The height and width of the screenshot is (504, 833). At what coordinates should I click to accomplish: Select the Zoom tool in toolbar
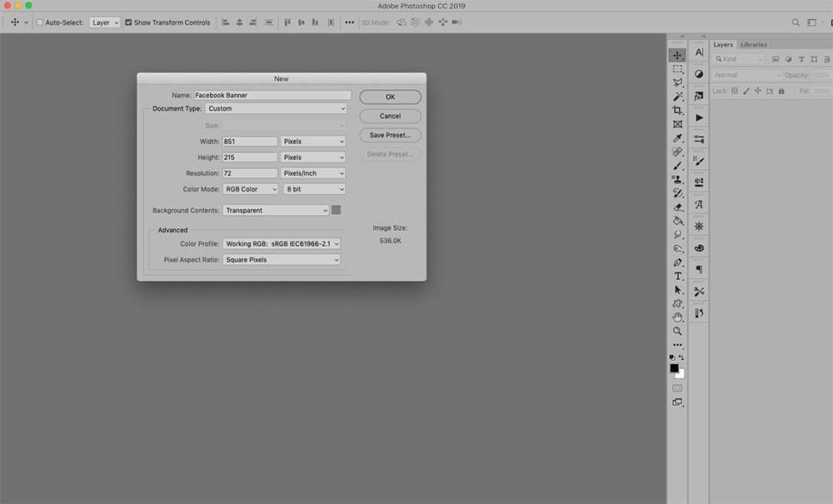(677, 331)
